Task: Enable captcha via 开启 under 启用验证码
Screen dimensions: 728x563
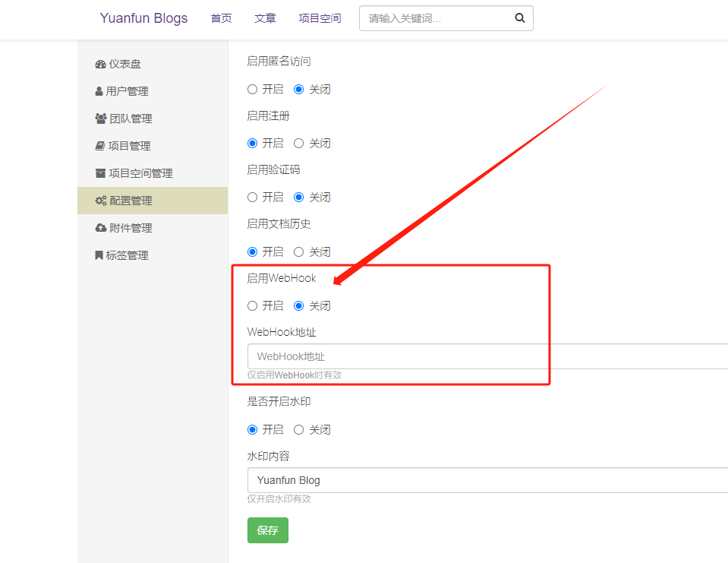Action: point(253,198)
